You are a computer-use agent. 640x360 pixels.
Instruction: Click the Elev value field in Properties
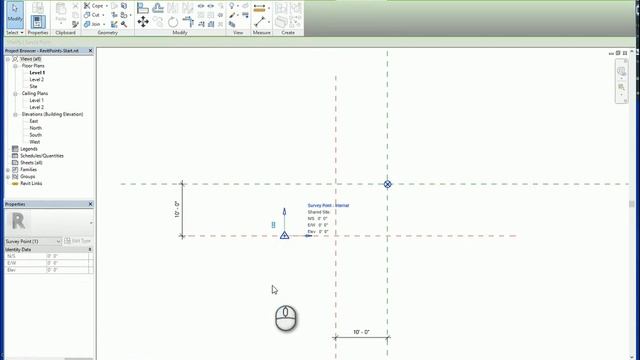pos(67,270)
